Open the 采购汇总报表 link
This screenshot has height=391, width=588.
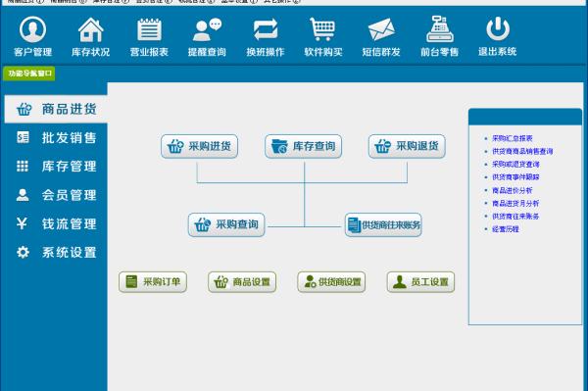(513, 138)
